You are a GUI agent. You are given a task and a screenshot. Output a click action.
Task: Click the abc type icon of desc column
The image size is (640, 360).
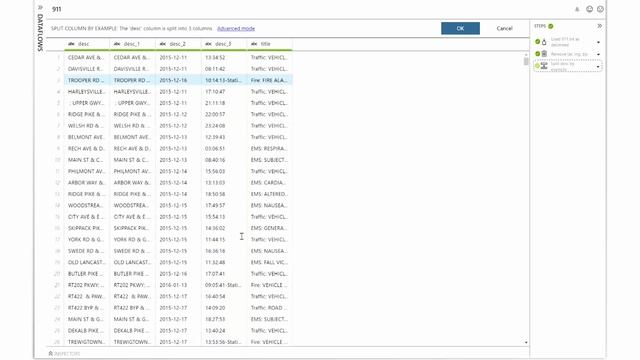click(x=71, y=44)
